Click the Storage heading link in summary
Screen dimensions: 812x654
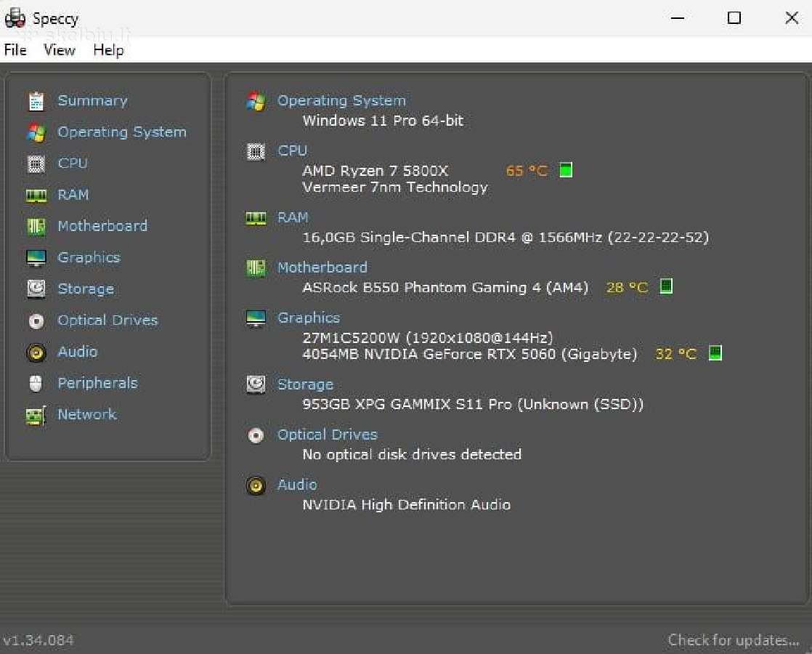tap(306, 384)
